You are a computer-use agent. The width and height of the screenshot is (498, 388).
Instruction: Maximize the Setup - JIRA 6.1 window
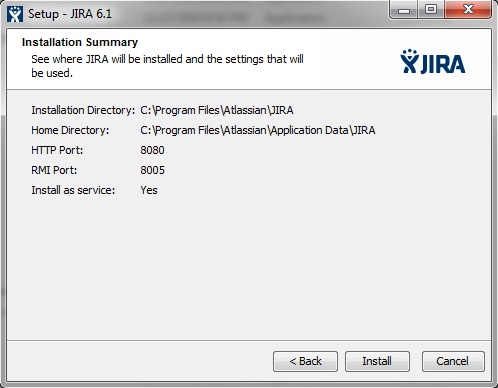[431, 9]
